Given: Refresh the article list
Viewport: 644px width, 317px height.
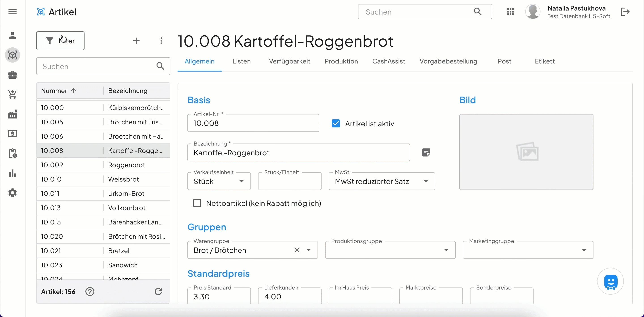Looking at the screenshot, I should click(158, 292).
